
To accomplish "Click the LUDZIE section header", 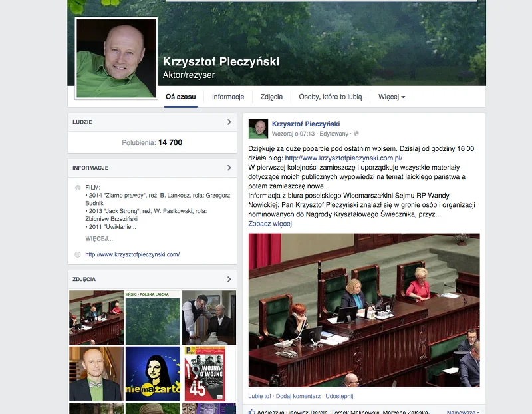I will point(152,122).
